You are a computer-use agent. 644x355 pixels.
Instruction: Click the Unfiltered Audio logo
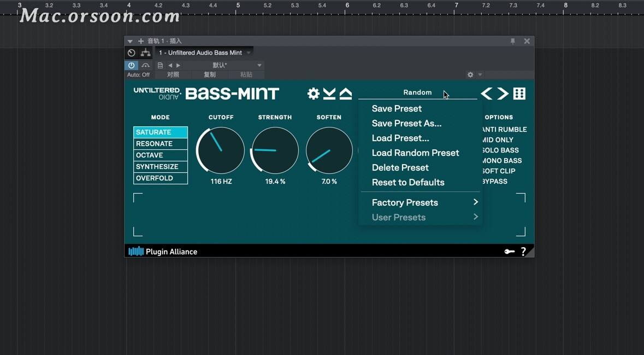pos(157,94)
